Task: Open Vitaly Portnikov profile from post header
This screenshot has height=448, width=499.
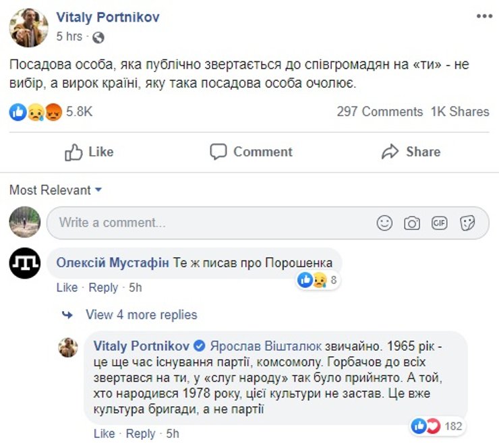Action: pyautogui.click(x=108, y=18)
